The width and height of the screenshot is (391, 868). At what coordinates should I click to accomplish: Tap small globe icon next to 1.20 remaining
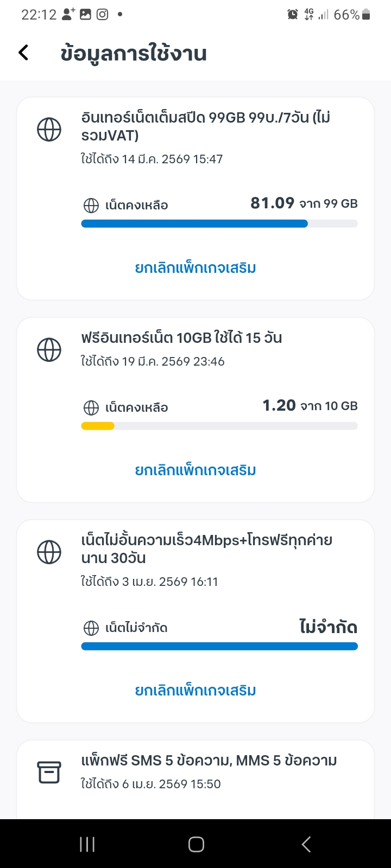click(91, 408)
